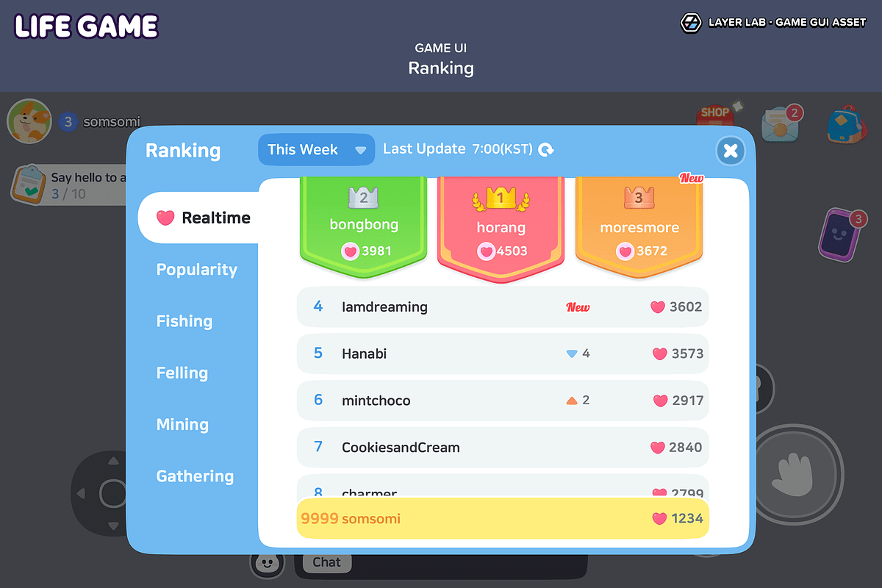Image resolution: width=882 pixels, height=588 pixels.
Task: Open the This Week period dropdown
Action: click(316, 150)
